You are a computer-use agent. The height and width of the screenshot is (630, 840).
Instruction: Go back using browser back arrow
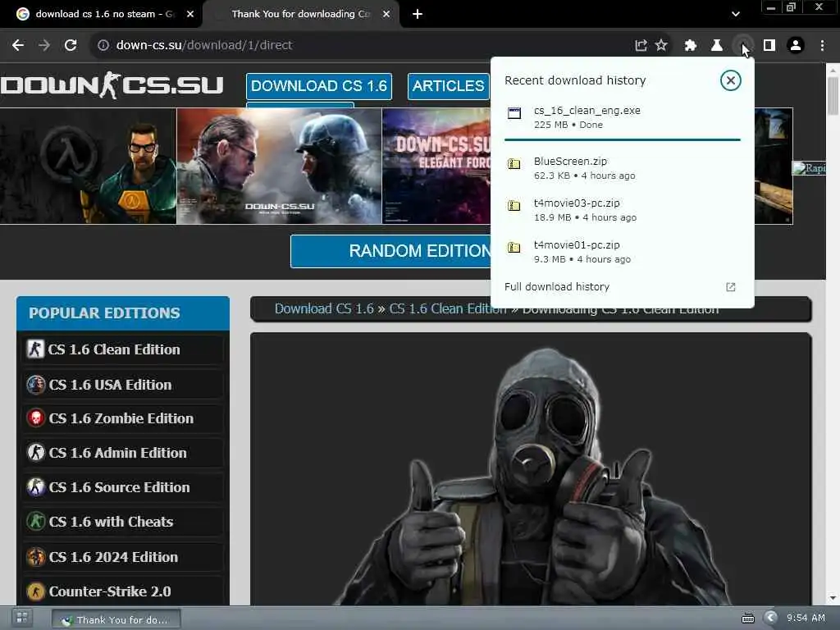[x=18, y=46]
